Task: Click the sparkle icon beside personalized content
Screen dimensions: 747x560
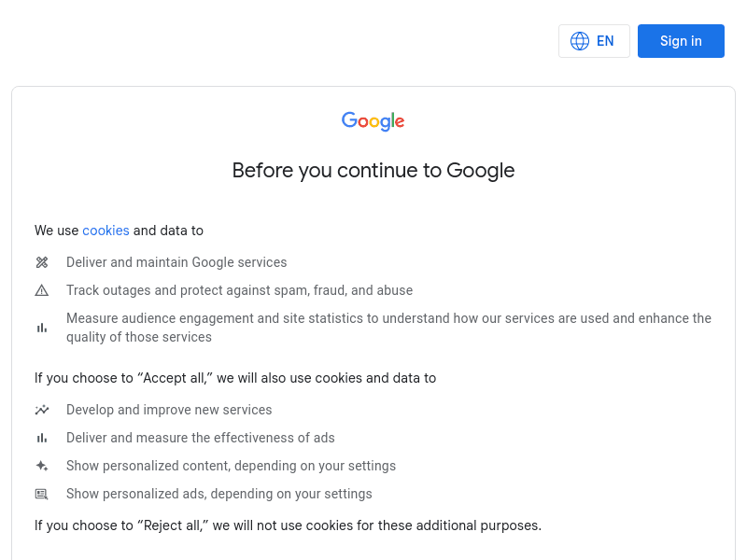Action: coord(42,466)
